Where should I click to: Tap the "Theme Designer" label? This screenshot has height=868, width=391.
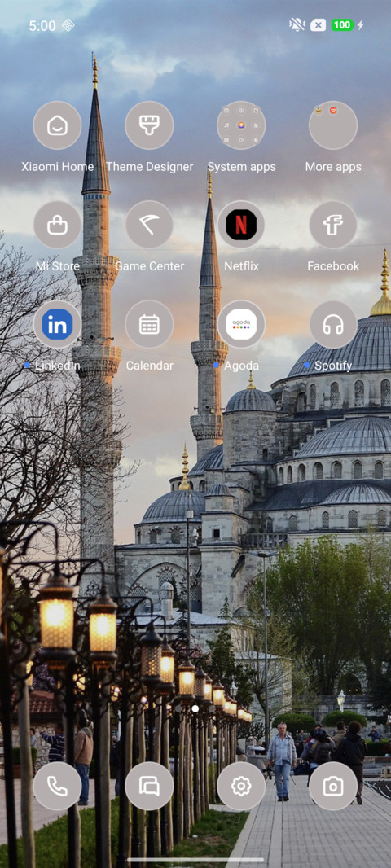[x=150, y=167]
